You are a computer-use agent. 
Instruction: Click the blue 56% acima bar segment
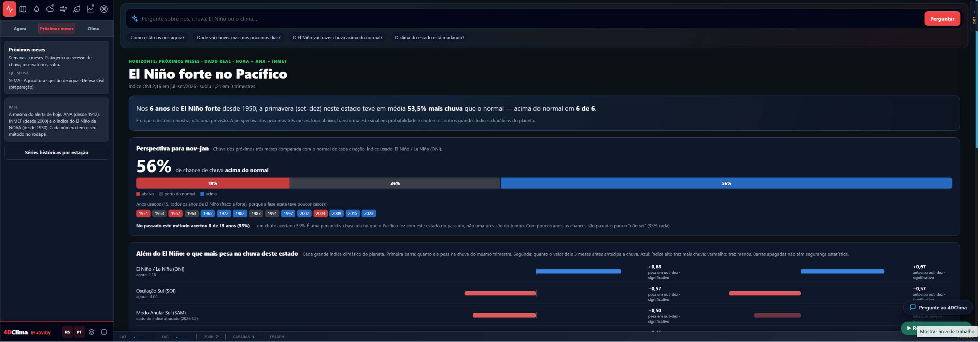pyautogui.click(x=726, y=183)
